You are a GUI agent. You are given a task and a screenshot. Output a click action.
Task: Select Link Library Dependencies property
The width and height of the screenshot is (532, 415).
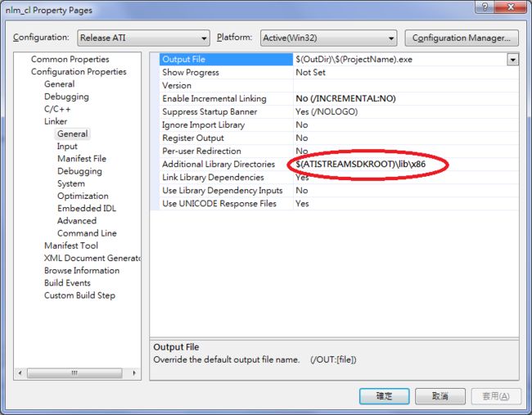[226, 178]
